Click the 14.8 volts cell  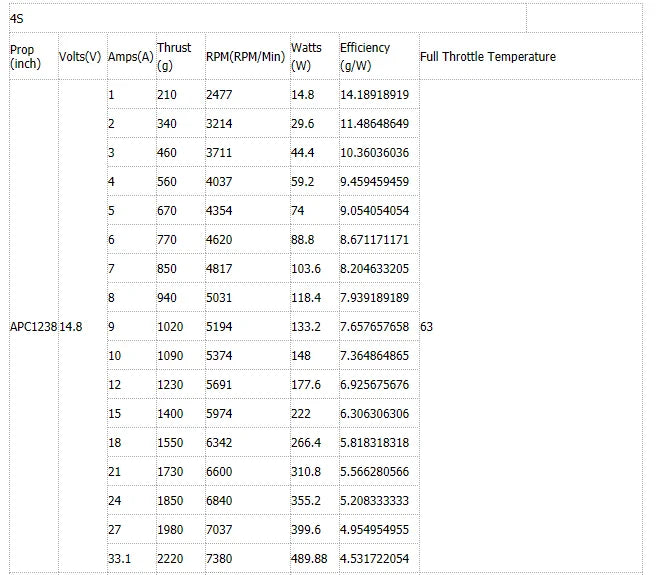(82, 326)
